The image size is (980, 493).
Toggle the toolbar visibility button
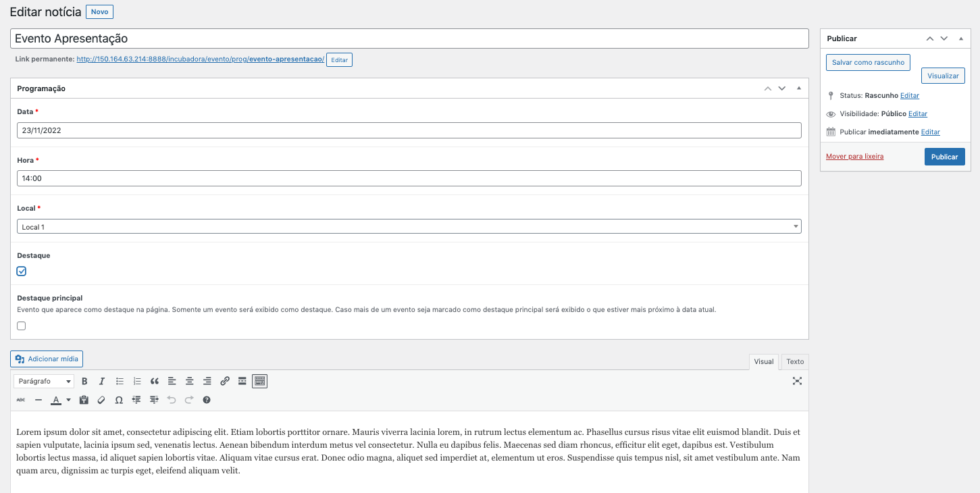pos(260,382)
